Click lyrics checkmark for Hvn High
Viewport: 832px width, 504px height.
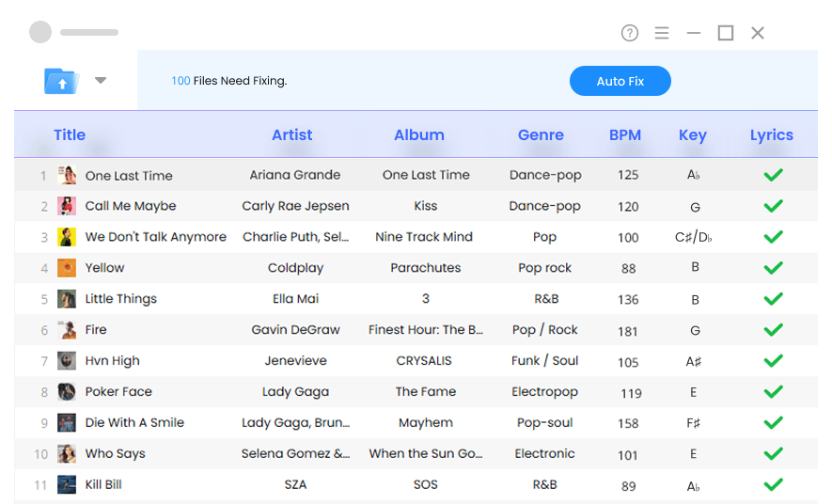tap(773, 361)
